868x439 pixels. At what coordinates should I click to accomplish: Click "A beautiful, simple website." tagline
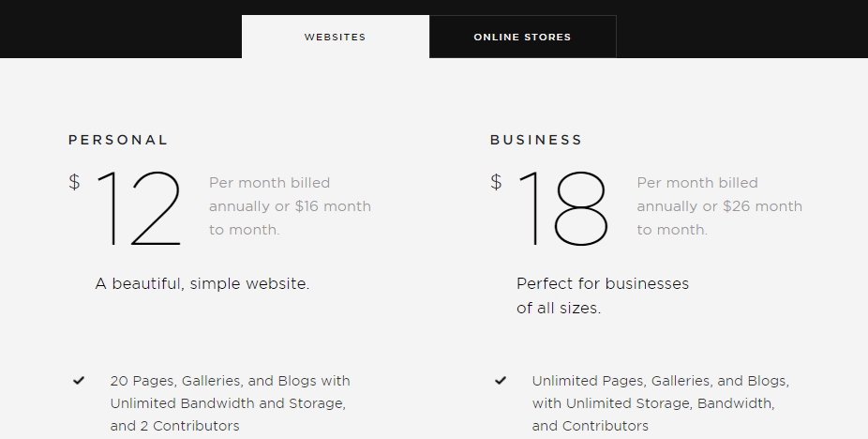coord(202,283)
